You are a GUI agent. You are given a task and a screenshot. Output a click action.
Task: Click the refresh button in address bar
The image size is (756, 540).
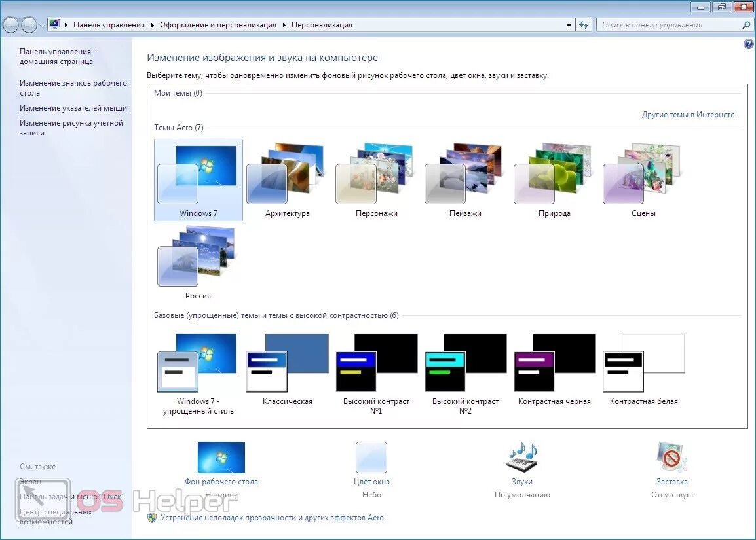pos(584,25)
